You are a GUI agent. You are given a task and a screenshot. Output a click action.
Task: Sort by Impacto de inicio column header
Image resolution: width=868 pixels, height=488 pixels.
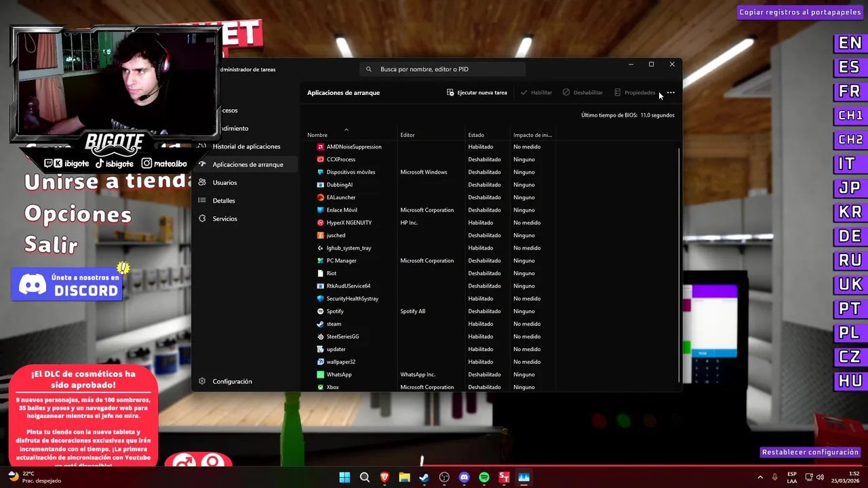(532, 135)
